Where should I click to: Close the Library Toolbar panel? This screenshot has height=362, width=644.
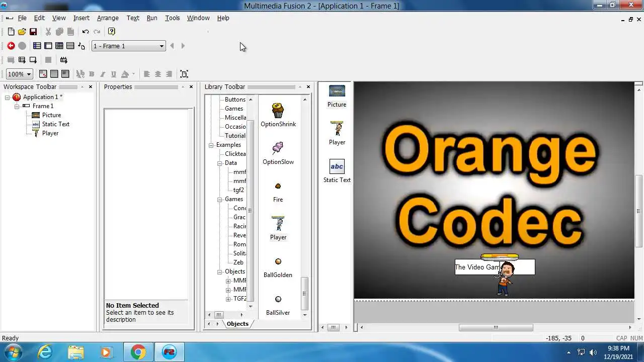[308, 87]
